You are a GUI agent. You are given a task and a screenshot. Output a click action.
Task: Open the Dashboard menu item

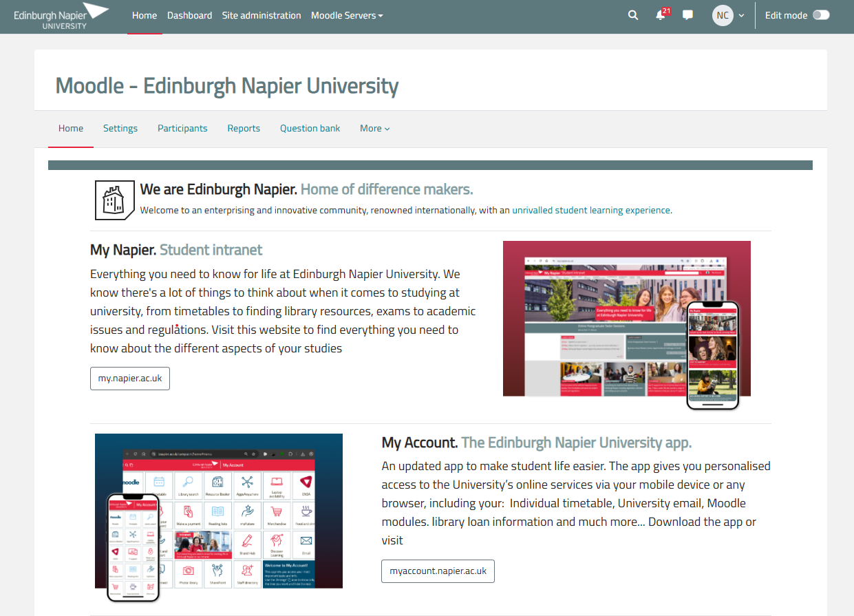[189, 15]
